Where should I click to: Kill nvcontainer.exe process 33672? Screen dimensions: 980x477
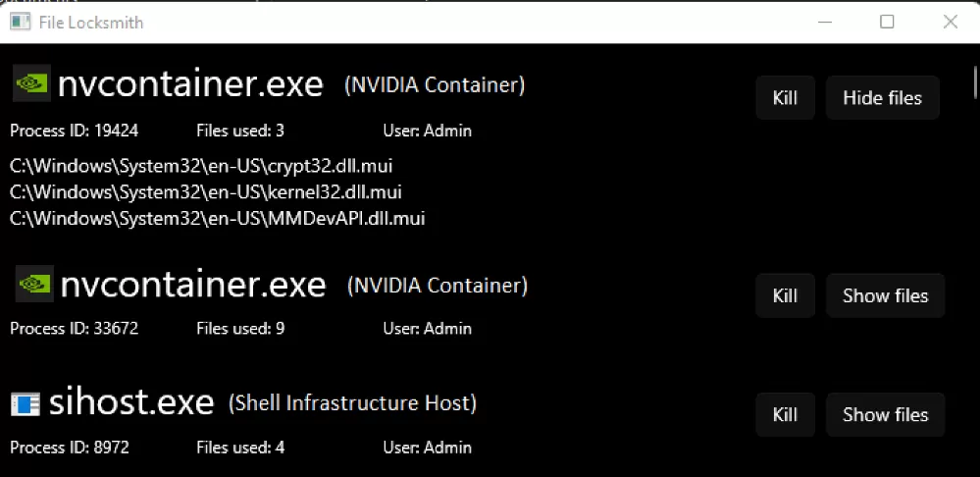point(785,295)
